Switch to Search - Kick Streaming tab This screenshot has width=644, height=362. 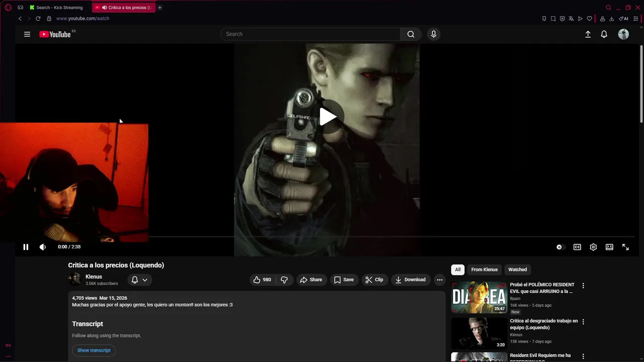(56, 8)
